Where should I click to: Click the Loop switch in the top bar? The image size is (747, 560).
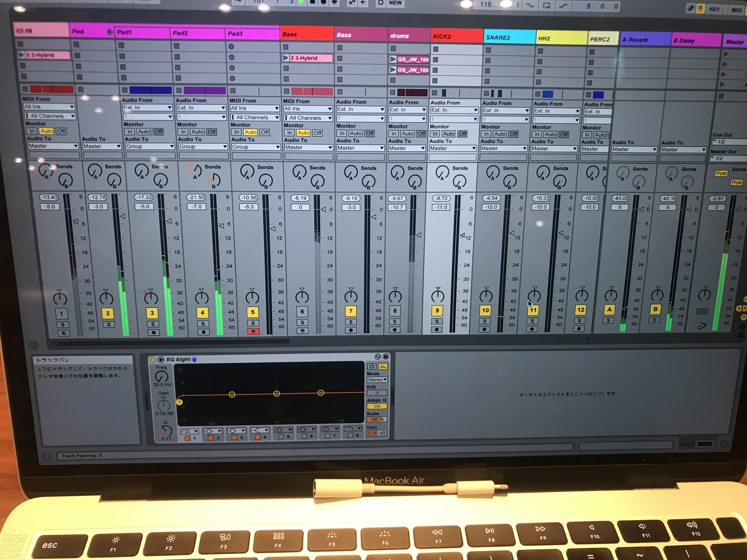(x=546, y=5)
